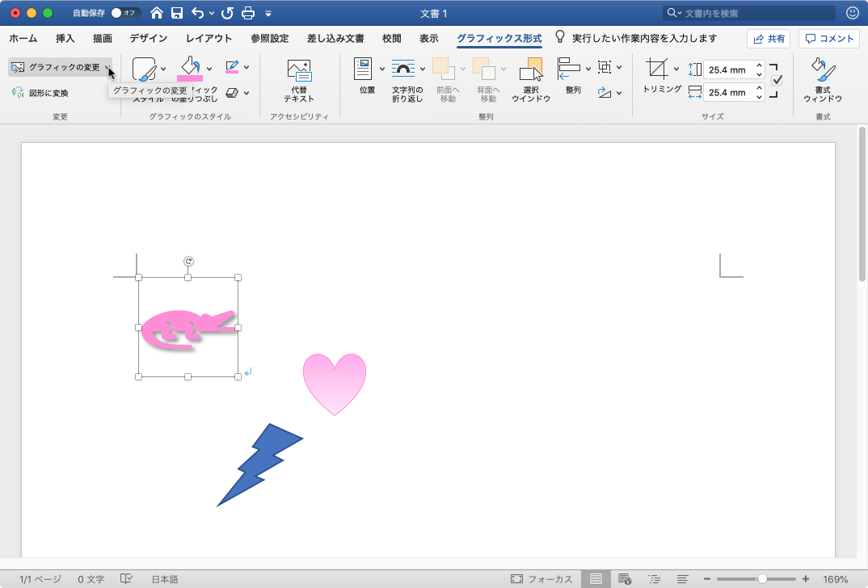Click the Group objects icon

(605, 67)
